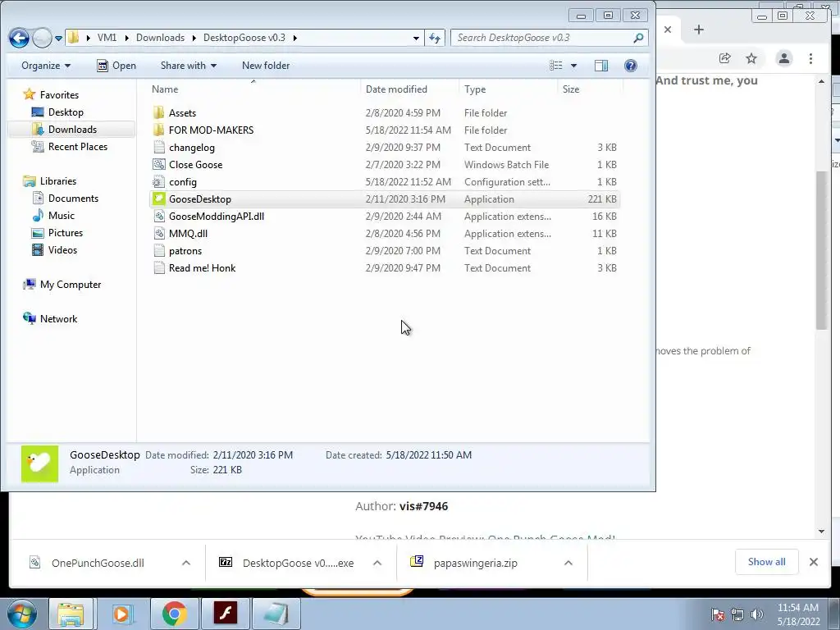Screen dimensions: 840x630
Task: Select the GooseModdingAPI.dll file icon
Action: click(x=158, y=216)
